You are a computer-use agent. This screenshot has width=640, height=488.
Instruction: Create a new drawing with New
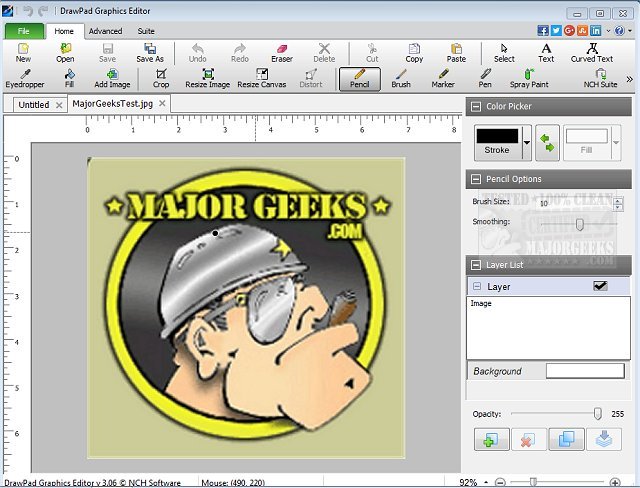coord(23,53)
